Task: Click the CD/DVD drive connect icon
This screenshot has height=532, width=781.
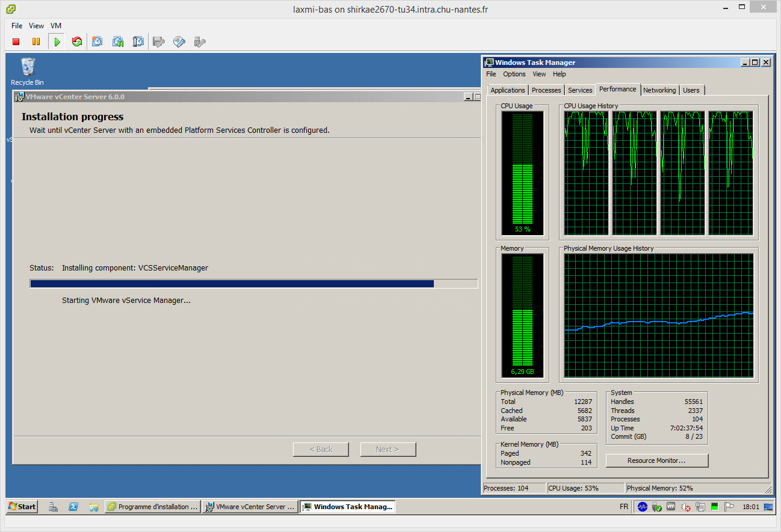Action: (179, 41)
